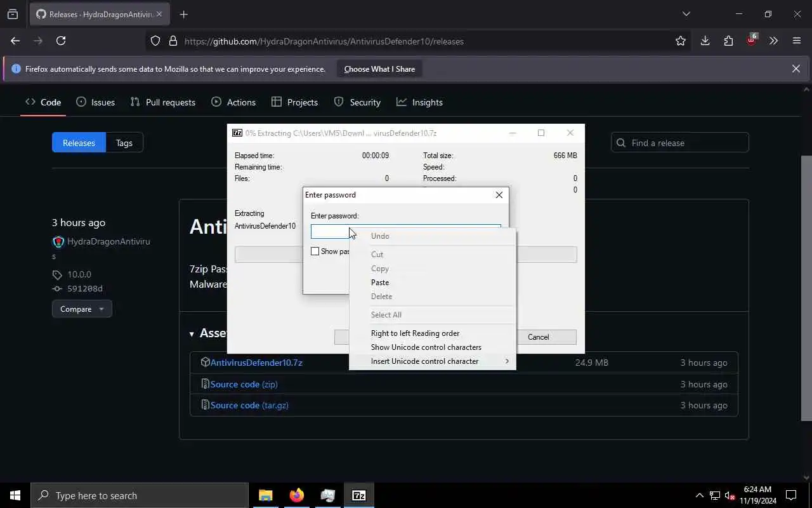Image resolution: width=812 pixels, height=508 pixels.
Task: Open the Code tab on GitHub
Action: click(43, 102)
